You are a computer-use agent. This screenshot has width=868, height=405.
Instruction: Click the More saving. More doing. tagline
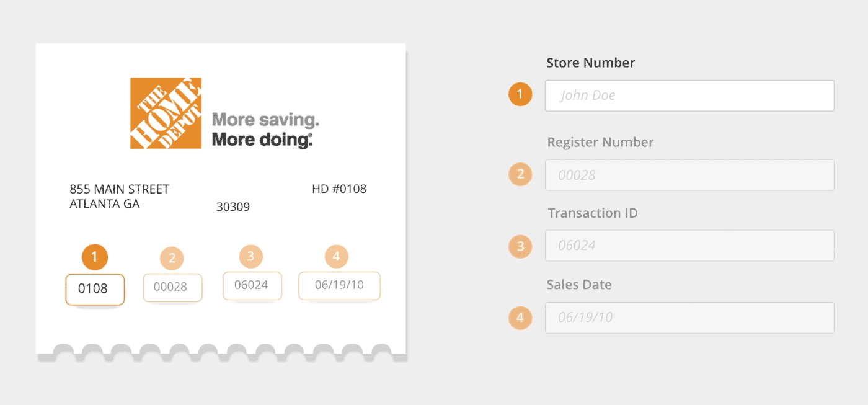265,130
